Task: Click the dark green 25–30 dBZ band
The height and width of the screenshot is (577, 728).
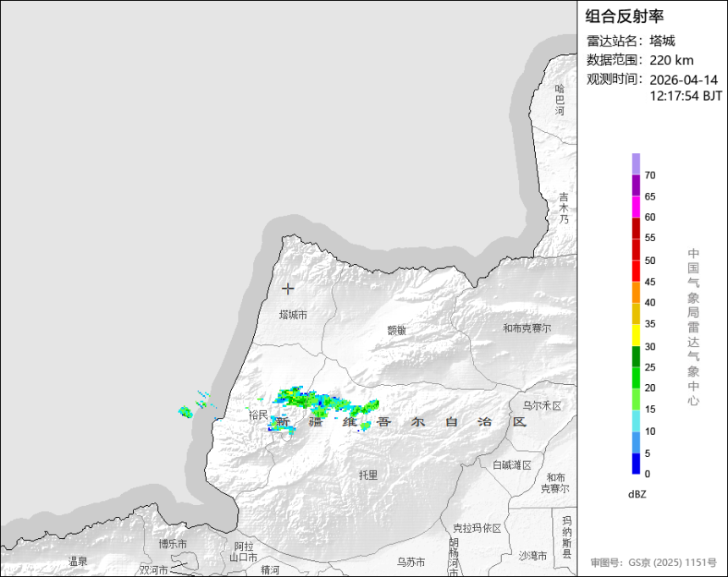Action: click(636, 356)
